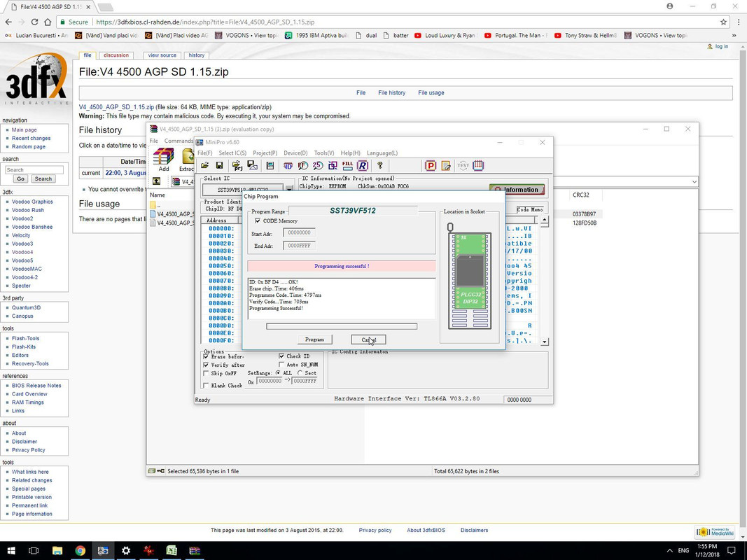
Task: Toggle the CODE Memory checkbox
Action: coord(258,221)
